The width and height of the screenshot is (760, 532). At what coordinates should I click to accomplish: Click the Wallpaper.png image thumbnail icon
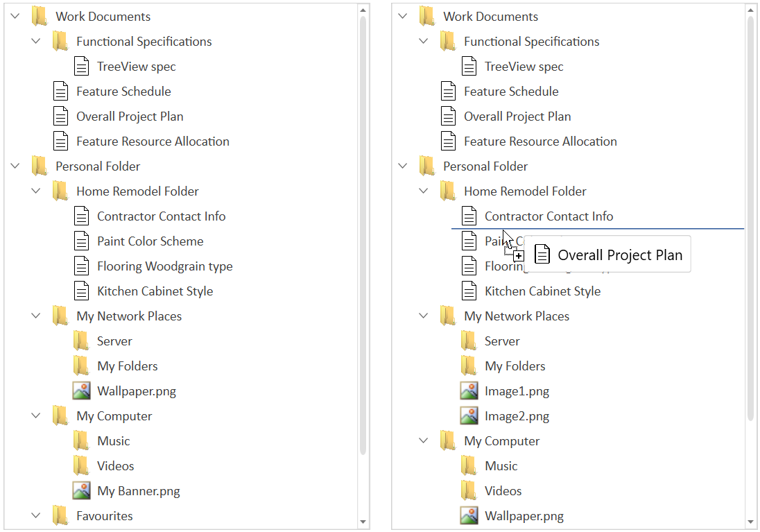click(81, 391)
